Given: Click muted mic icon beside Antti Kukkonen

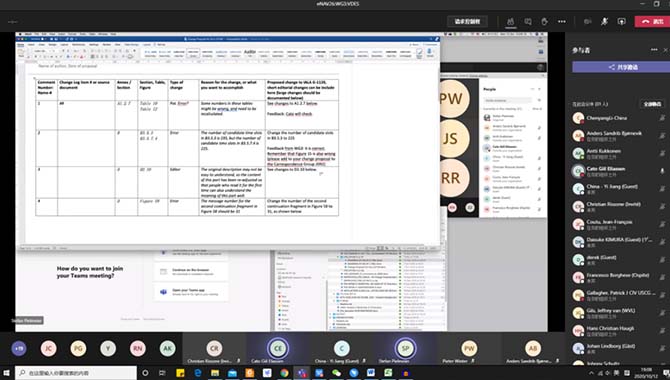Looking at the screenshot, I should pos(662,153).
